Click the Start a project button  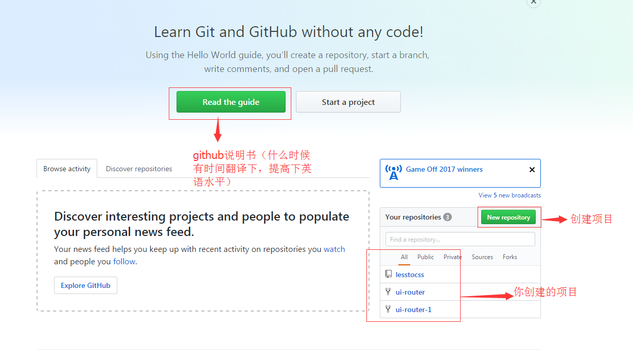pyautogui.click(x=348, y=102)
